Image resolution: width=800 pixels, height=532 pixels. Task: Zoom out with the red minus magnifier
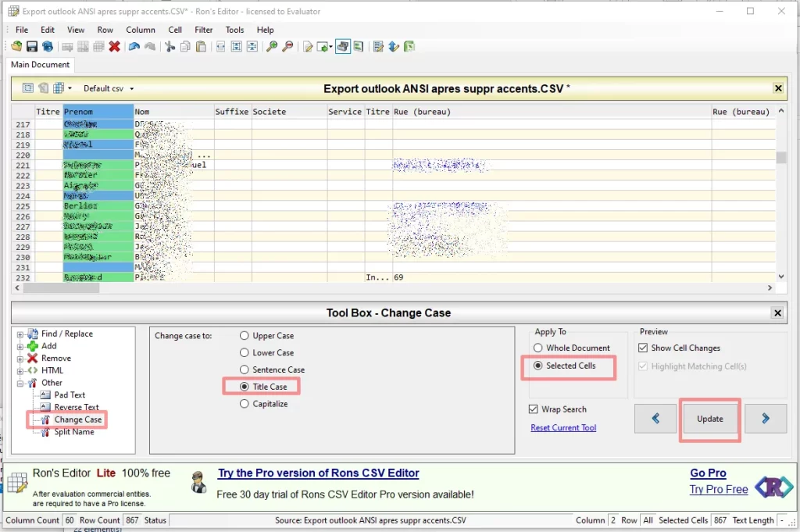click(x=287, y=46)
